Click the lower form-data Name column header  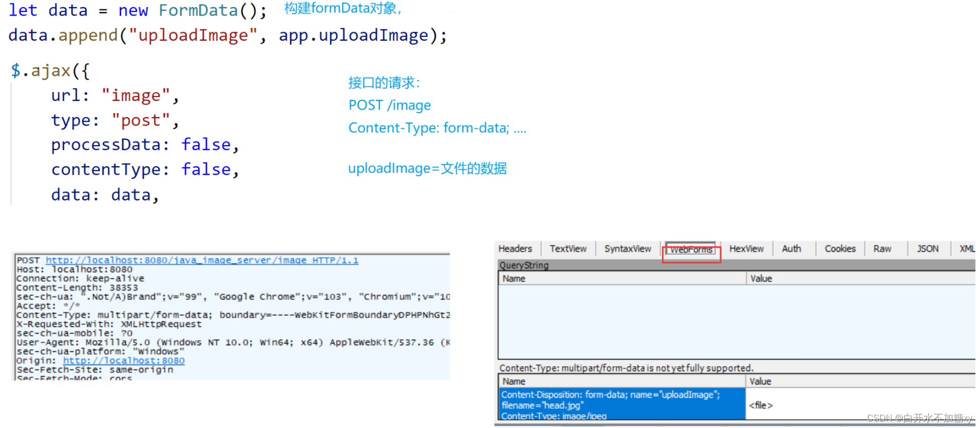[x=622, y=381]
